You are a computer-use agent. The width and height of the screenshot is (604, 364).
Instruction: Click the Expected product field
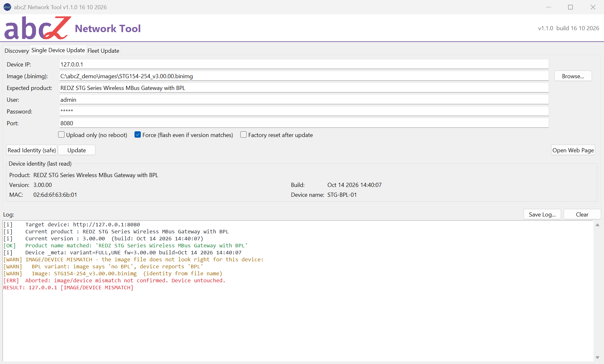[304, 88]
